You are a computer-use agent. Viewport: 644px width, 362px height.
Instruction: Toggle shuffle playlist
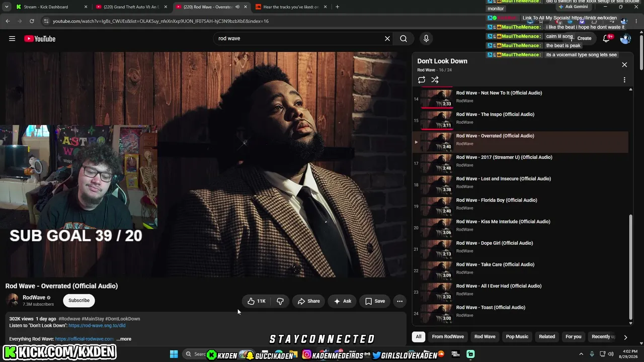coord(435,80)
